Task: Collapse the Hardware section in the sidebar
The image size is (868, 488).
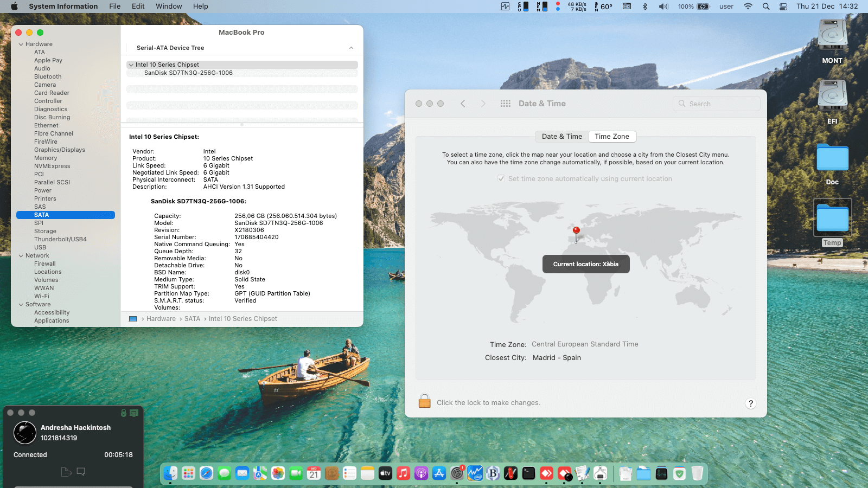Action: (21, 44)
